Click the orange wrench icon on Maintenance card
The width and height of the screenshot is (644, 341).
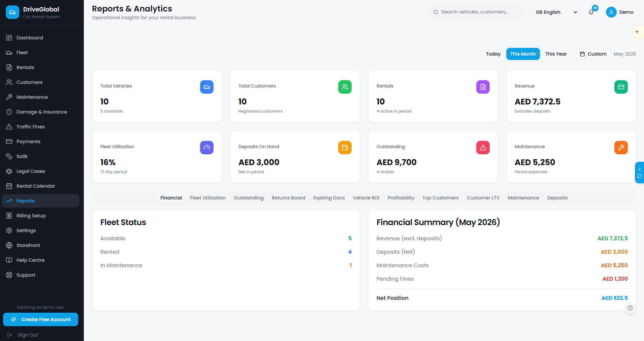point(621,148)
